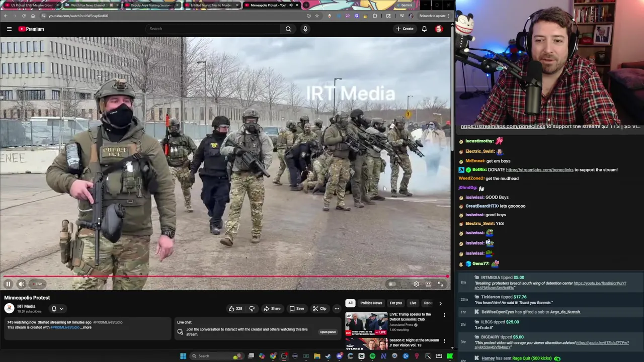Open the browser home page button
This screenshot has width=644, height=362.
coord(33,16)
